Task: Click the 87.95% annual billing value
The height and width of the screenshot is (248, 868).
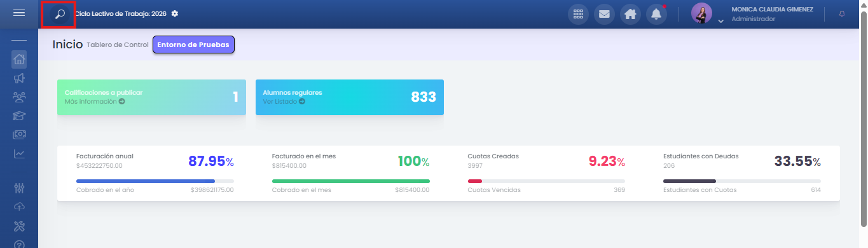Action: [211, 162]
